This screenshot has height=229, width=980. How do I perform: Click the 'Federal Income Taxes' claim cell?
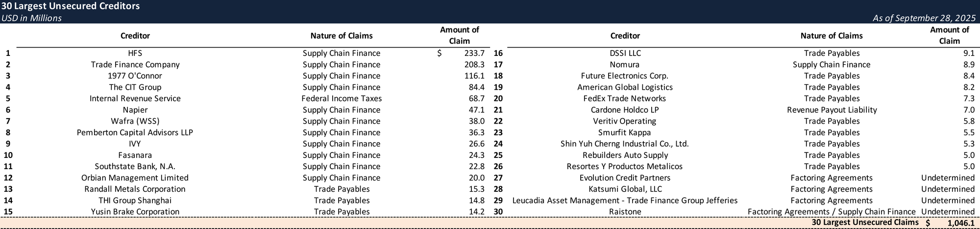[x=341, y=99]
